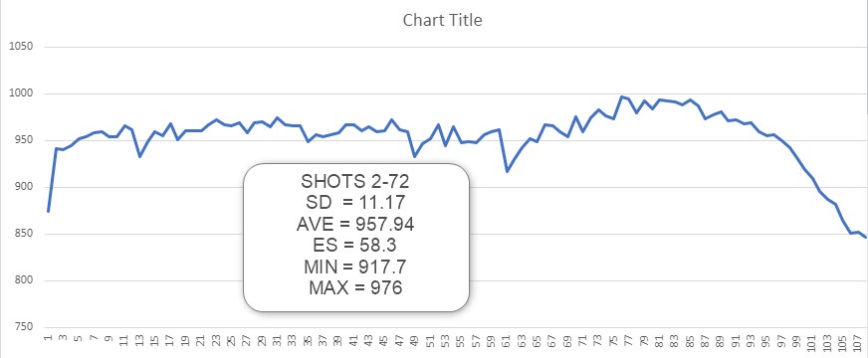
Task: Select the AVE = 957.94 text line
Action: tap(356, 224)
